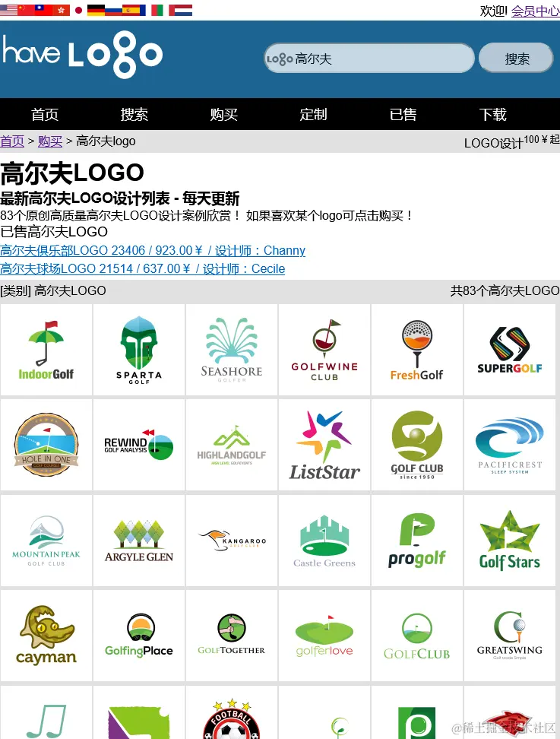Open the GreatSwing logo
This screenshot has width=560, height=739.
tap(510, 636)
